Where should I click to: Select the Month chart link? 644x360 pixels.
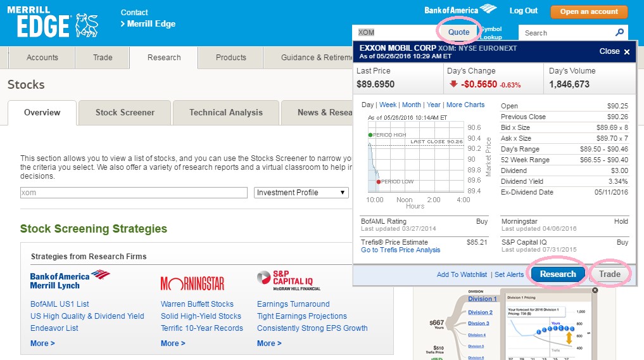click(411, 105)
